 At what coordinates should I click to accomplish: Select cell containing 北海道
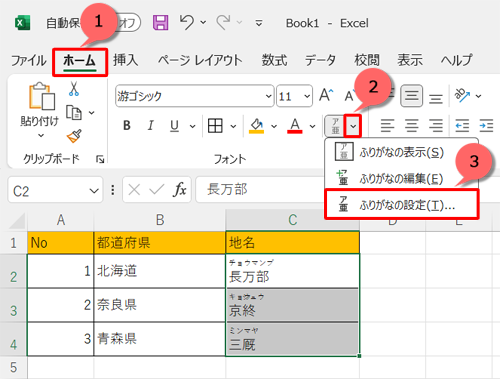(x=160, y=271)
